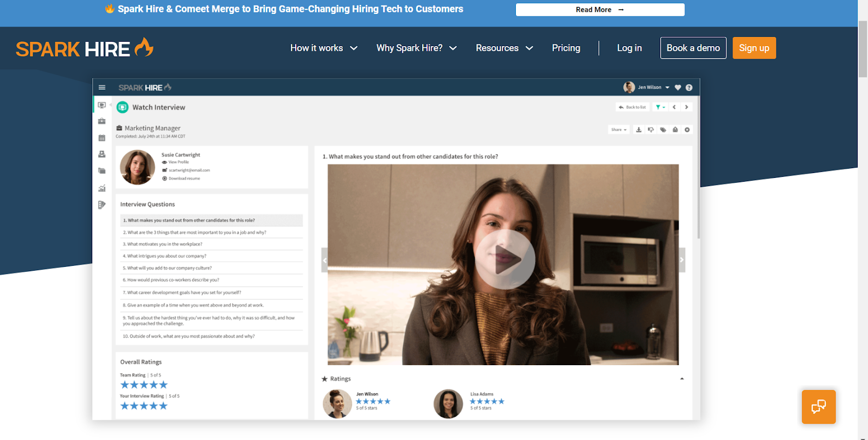Click the circled X icon in toolbar
The height and width of the screenshot is (440, 868).
687,130
